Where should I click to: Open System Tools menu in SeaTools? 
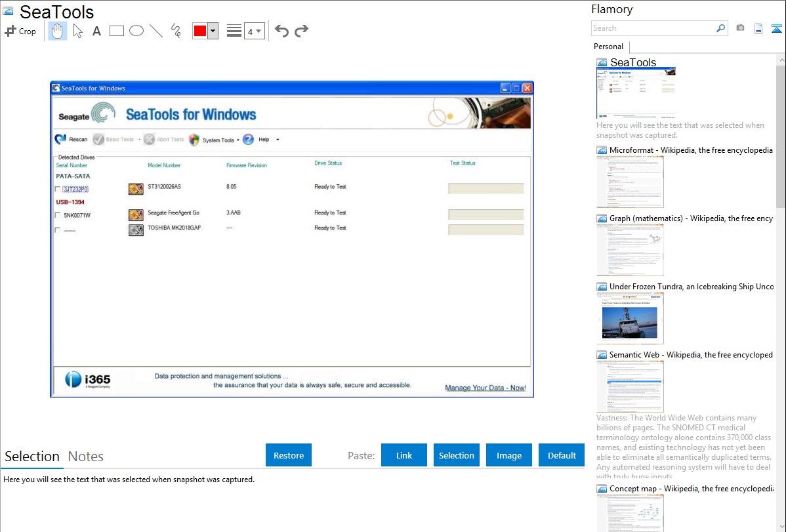(x=214, y=140)
